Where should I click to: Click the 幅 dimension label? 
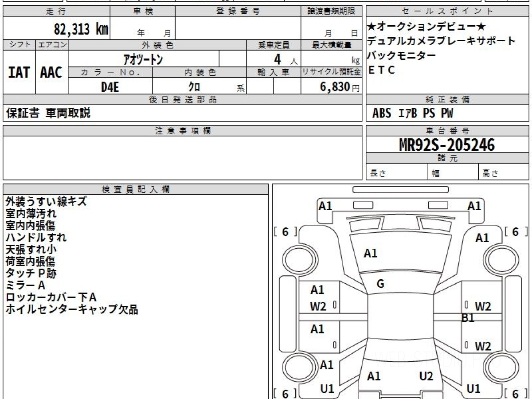pos(435,174)
